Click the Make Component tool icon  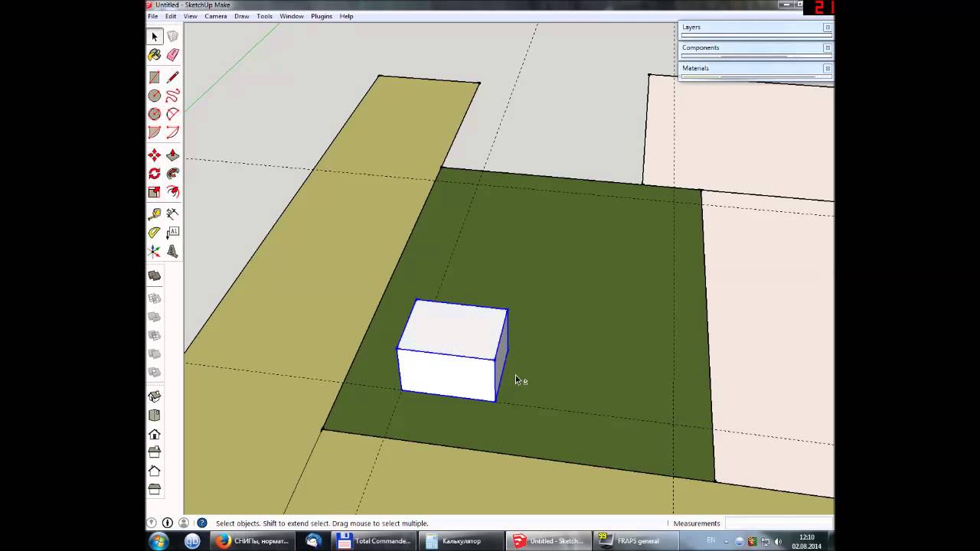[x=173, y=37]
